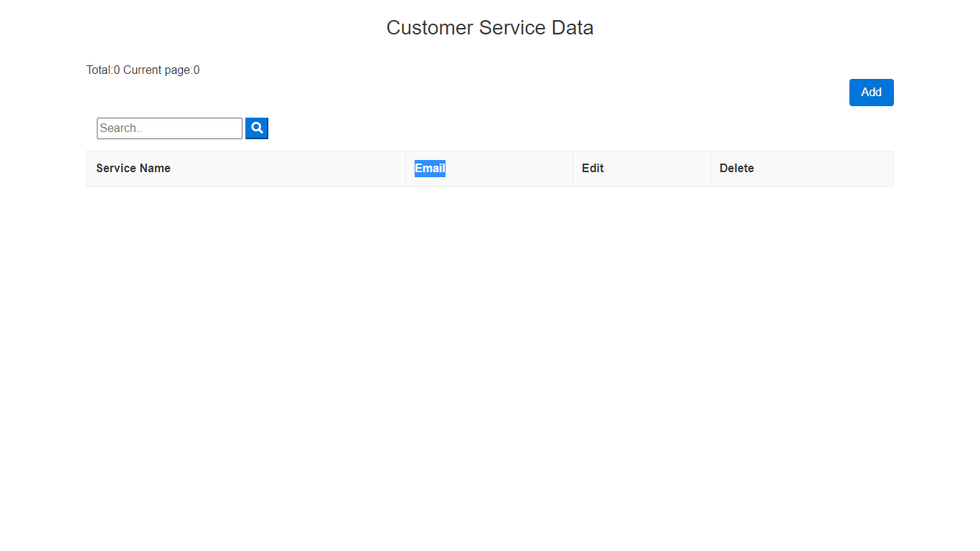Click the word Name in first column header
980x551 pixels.
click(155, 169)
